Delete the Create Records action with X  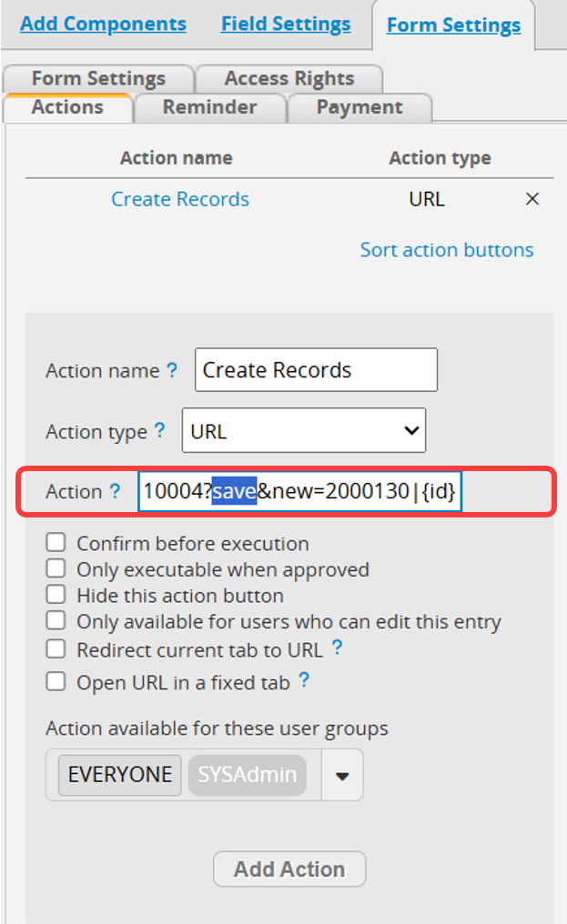coord(532,199)
